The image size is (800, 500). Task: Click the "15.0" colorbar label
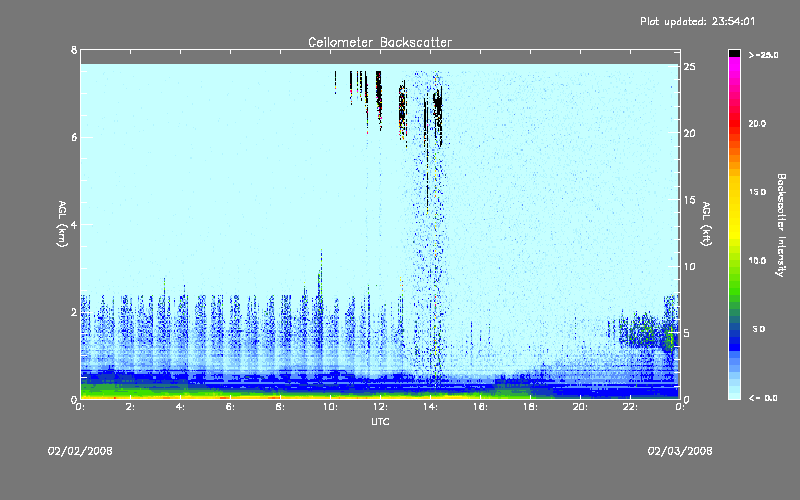[757, 192]
